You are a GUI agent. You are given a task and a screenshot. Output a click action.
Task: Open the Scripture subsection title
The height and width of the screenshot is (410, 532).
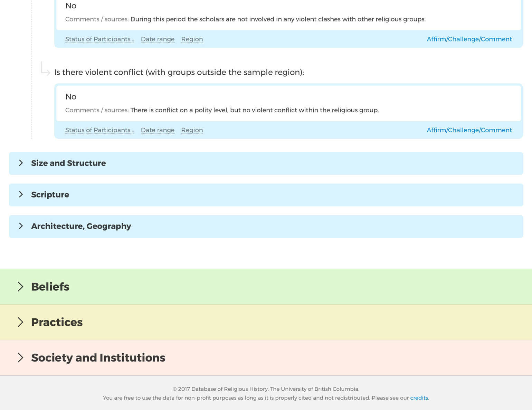(x=50, y=195)
